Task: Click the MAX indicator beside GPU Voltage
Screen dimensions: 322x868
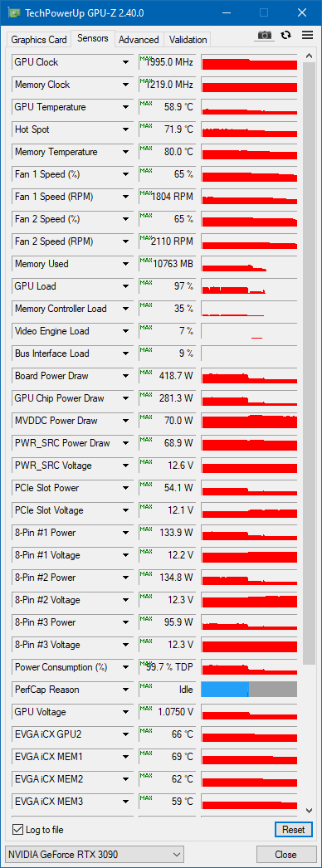Action: tap(146, 708)
